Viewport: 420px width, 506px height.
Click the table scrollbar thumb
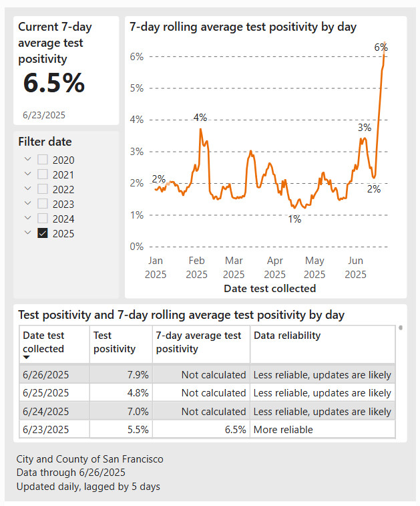tap(401, 328)
